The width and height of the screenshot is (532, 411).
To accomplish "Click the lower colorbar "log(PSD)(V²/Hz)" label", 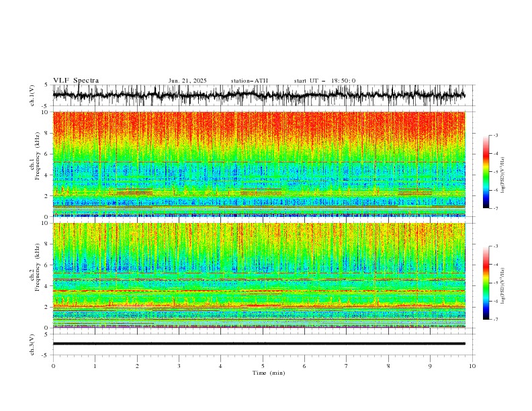I will coord(503,286).
